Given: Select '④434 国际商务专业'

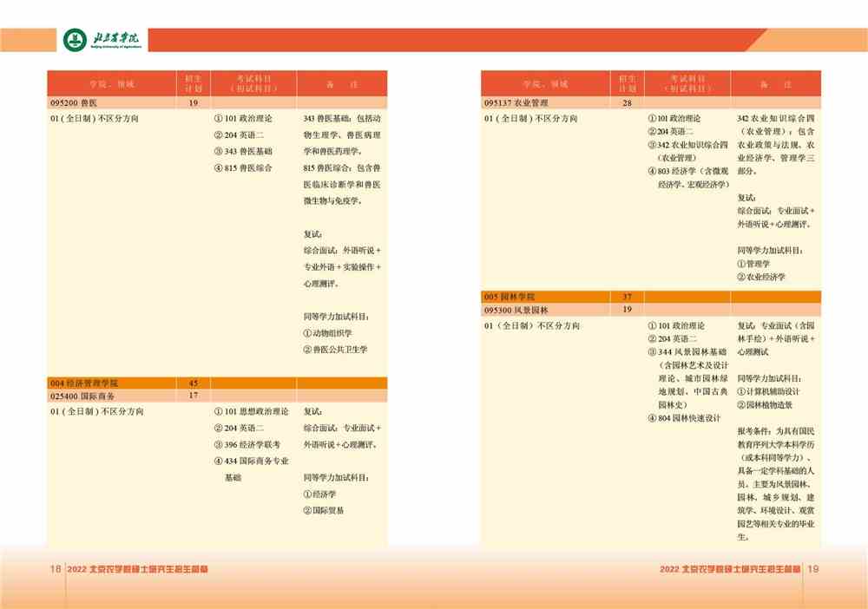Looking at the screenshot, I should point(252,462).
